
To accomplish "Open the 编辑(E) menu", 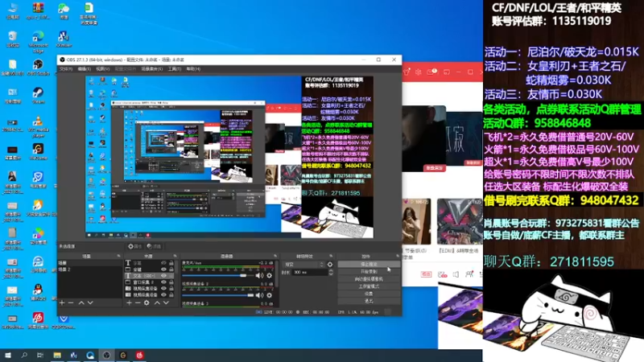I will (85, 69).
